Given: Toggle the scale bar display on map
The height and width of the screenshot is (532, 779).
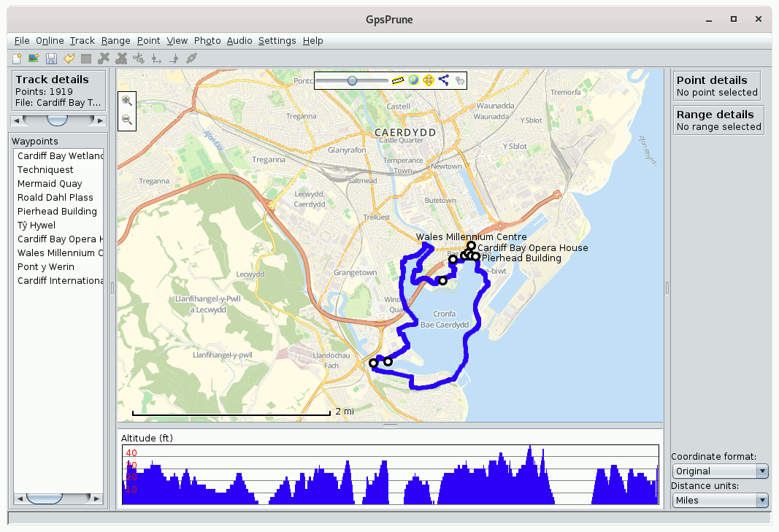Looking at the screenshot, I should (x=398, y=80).
